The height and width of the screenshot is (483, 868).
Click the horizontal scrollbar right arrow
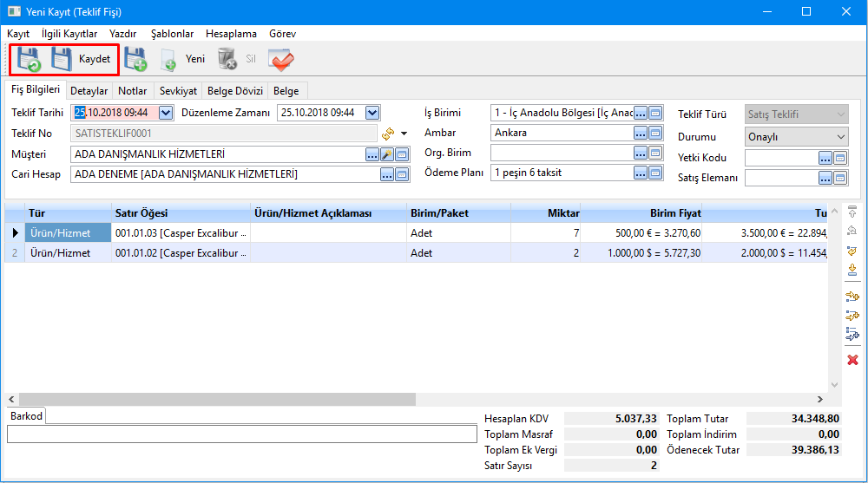pyautogui.click(x=821, y=399)
